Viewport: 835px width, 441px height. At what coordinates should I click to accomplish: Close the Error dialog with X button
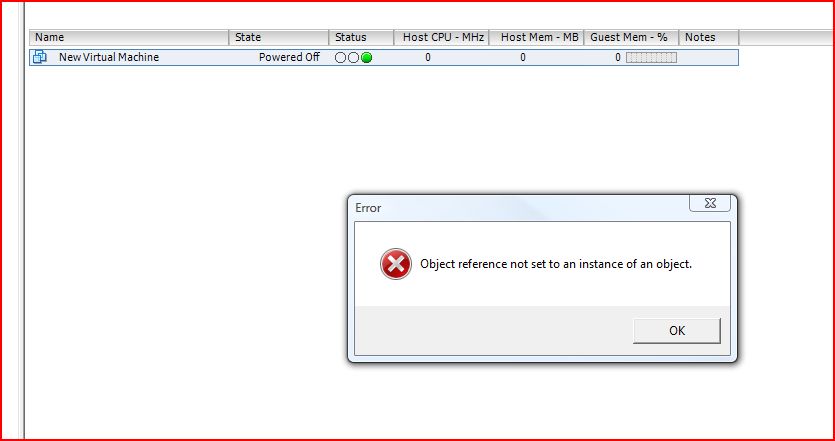click(x=710, y=203)
